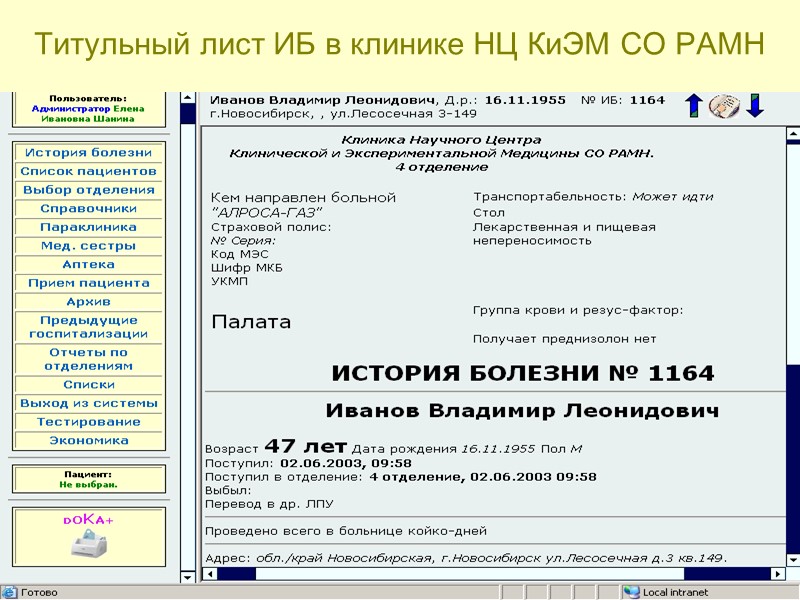
Task: Click the Транспортабельность: Может идти text
Action: pyautogui.click(x=593, y=197)
